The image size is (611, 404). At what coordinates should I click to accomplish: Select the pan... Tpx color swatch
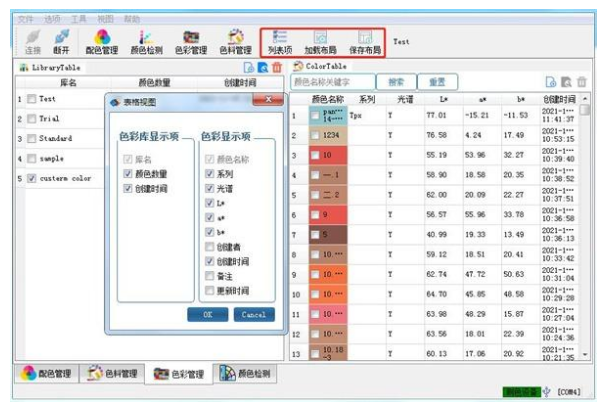pyautogui.click(x=327, y=115)
